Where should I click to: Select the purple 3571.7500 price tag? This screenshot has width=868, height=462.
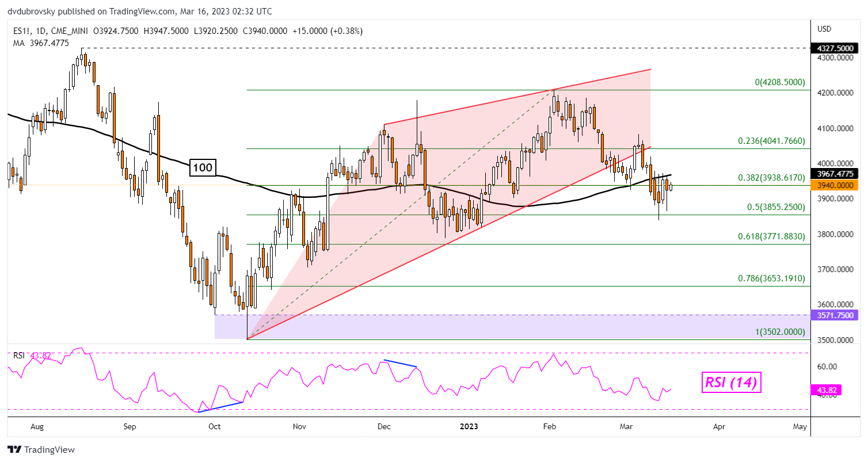pyautogui.click(x=834, y=315)
